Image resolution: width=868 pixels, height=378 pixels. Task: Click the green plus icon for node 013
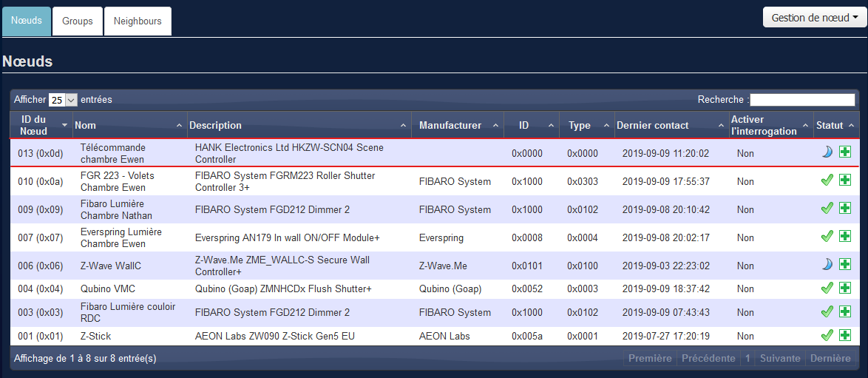coord(845,152)
